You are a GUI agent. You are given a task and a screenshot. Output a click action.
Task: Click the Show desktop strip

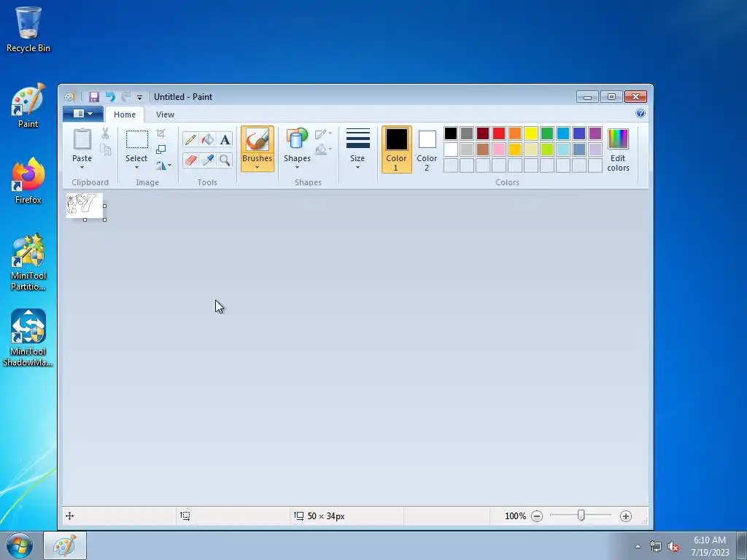(x=742, y=545)
